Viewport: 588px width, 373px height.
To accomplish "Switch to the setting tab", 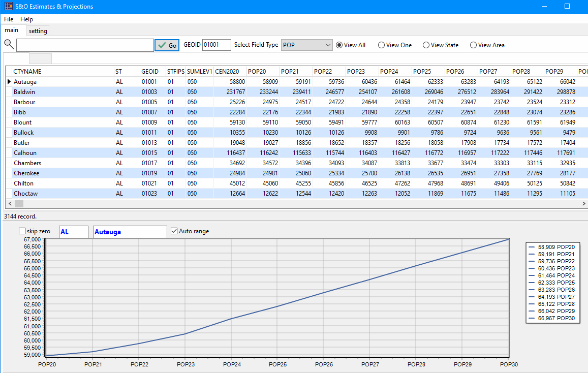I will click(38, 31).
